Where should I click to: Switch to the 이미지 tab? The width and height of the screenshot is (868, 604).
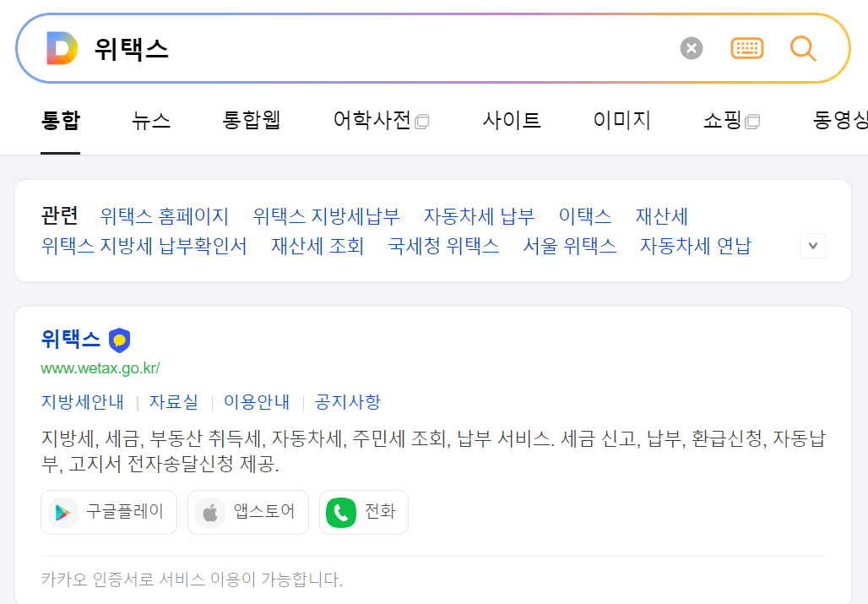point(622,121)
